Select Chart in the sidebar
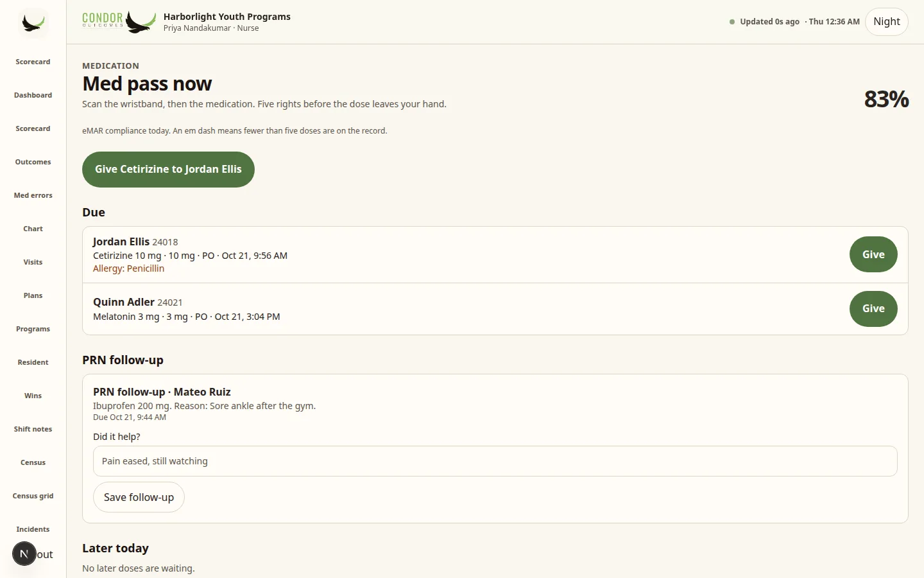 coord(33,229)
